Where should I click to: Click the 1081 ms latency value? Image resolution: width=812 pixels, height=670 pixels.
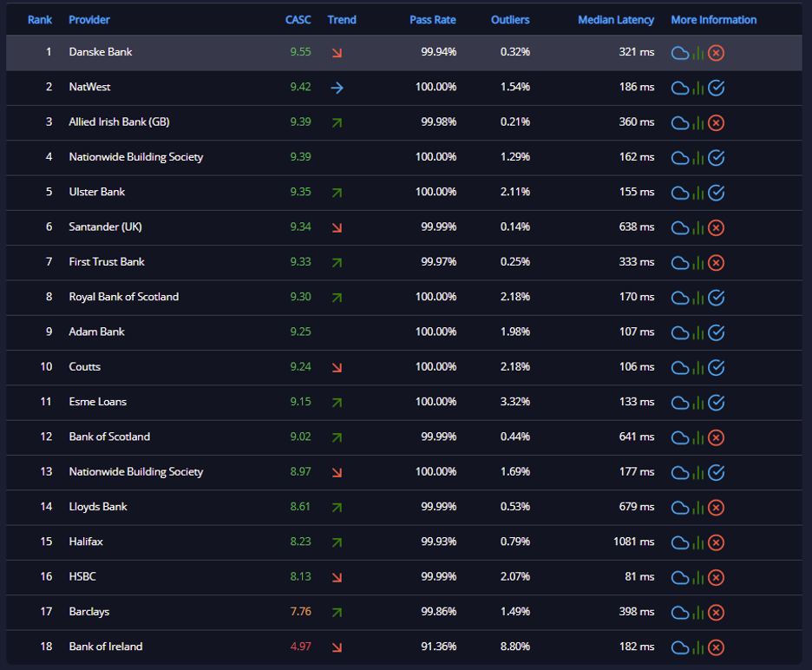(634, 542)
